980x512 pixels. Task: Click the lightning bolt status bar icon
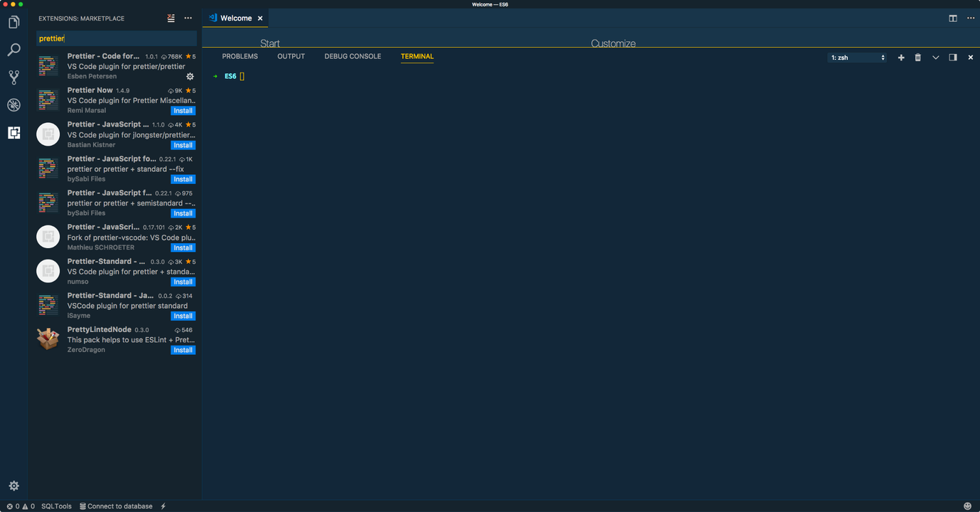(163, 506)
